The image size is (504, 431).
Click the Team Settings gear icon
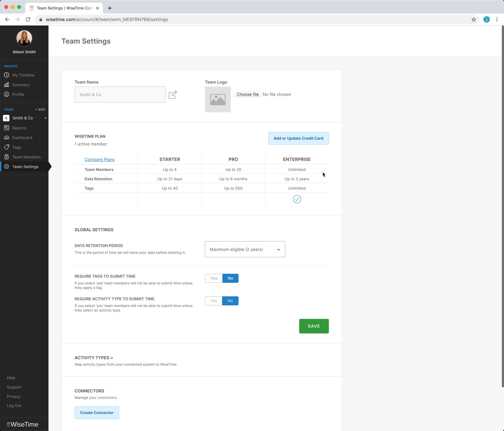click(6, 166)
